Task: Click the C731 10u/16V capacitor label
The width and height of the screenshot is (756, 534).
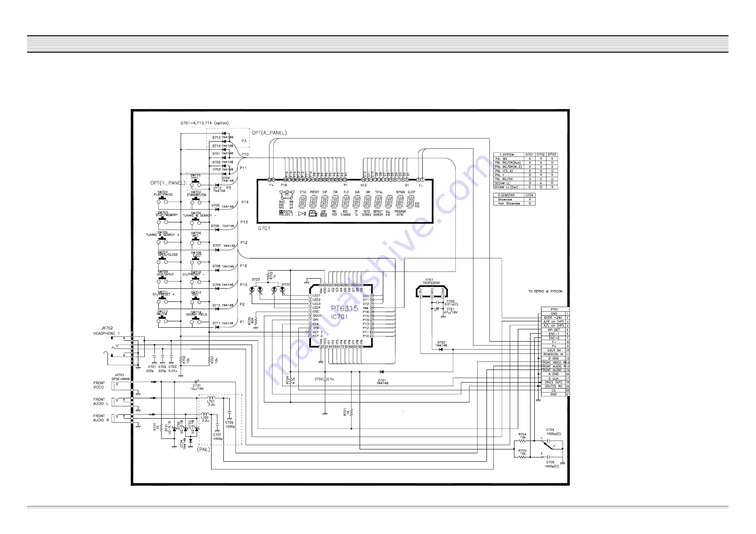Action: click(197, 387)
